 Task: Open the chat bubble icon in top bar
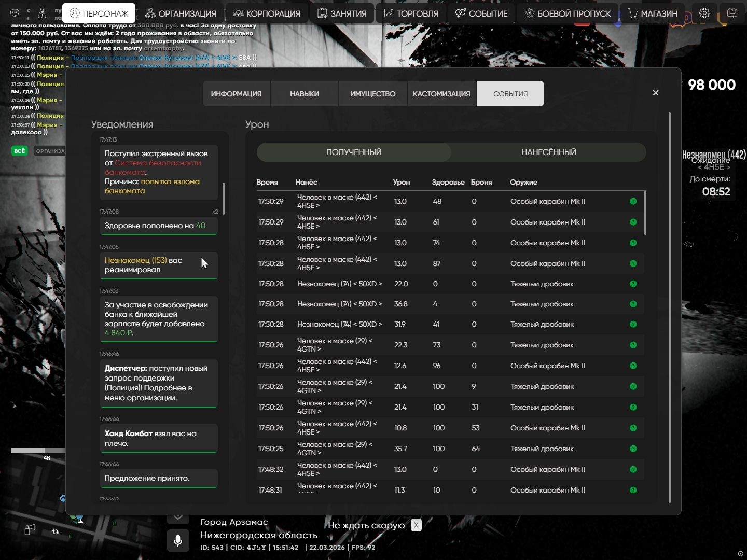[15, 13]
